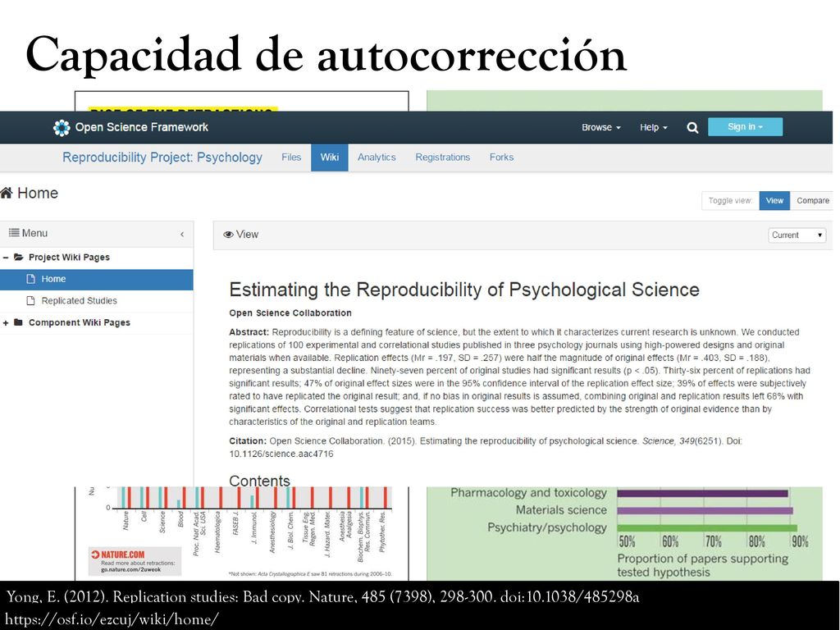Switch to the Files tab
Image resolution: width=840 pixels, height=630 pixels.
[x=291, y=157]
